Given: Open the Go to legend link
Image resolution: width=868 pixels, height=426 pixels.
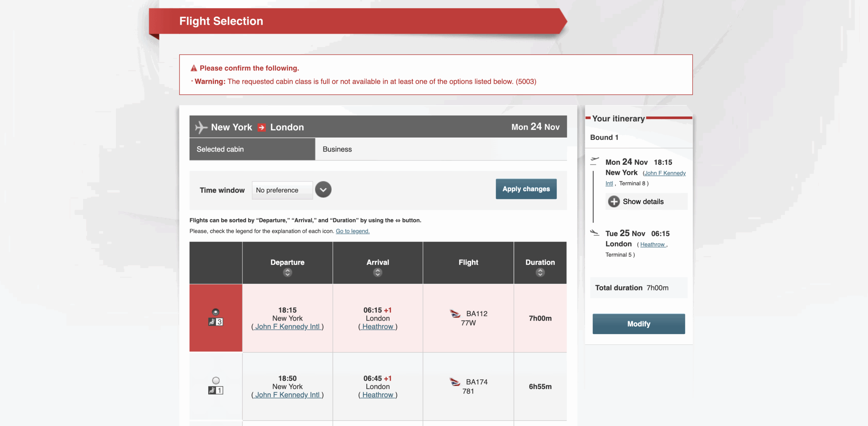Looking at the screenshot, I should [x=352, y=231].
